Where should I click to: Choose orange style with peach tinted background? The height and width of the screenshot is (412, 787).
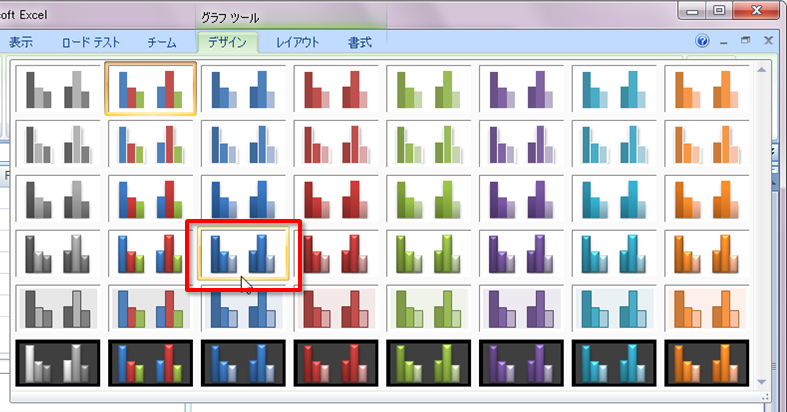pyautogui.click(x=707, y=308)
